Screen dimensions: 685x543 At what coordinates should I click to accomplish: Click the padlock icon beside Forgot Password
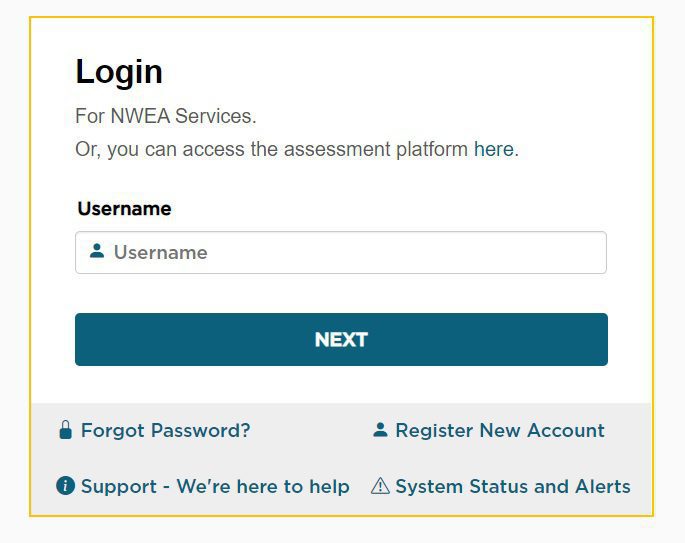coord(66,431)
